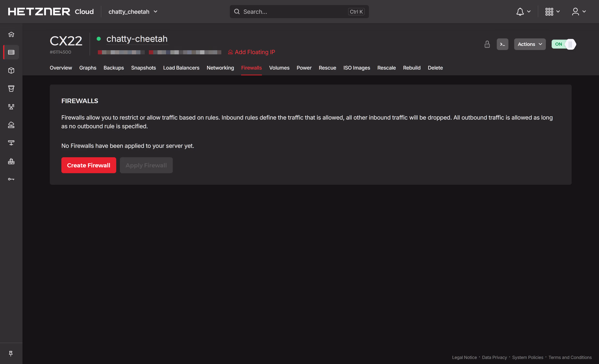Open the Floating IPs sidebar icon

coord(11,125)
